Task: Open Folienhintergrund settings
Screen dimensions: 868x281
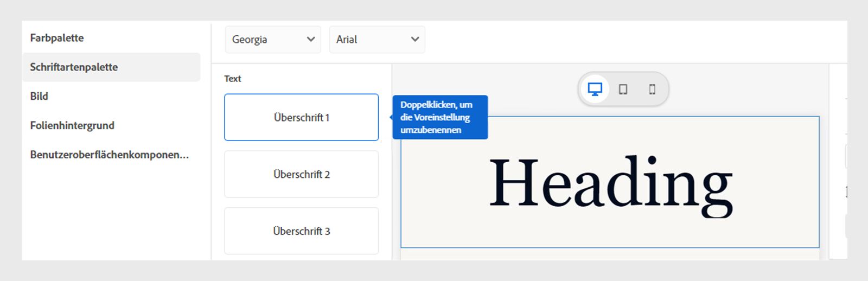Action: pos(72,125)
